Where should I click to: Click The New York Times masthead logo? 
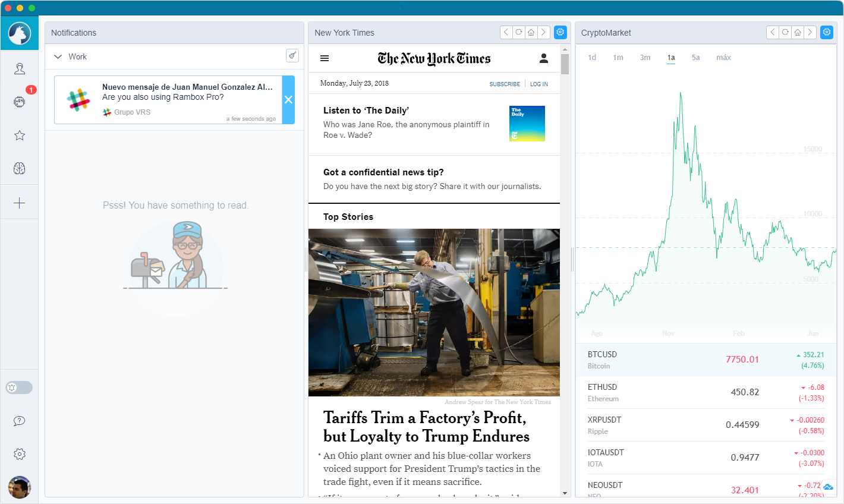click(x=434, y=58)
